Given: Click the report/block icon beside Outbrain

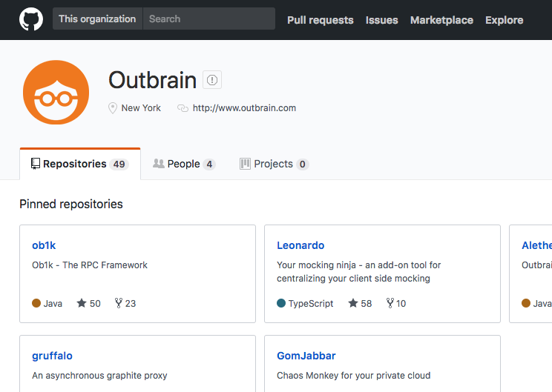Looking at the screenshot, I should pyautogui.click(x=212, y=80).
